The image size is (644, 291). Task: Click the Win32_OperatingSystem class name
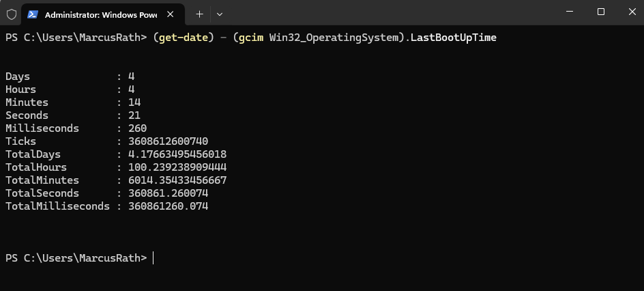(x=334, y=38)
